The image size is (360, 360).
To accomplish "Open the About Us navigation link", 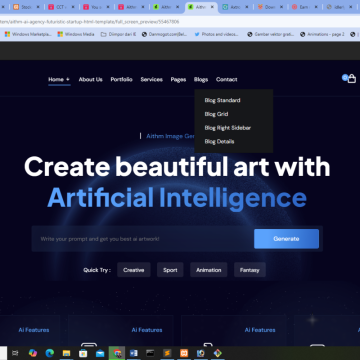I will pyautogui.click(x=90, y=79).
